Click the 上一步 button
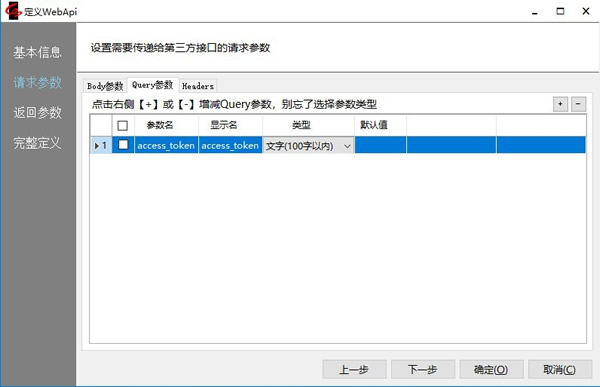The height and width of the screenshot is (387, 600). pos(354,369)
